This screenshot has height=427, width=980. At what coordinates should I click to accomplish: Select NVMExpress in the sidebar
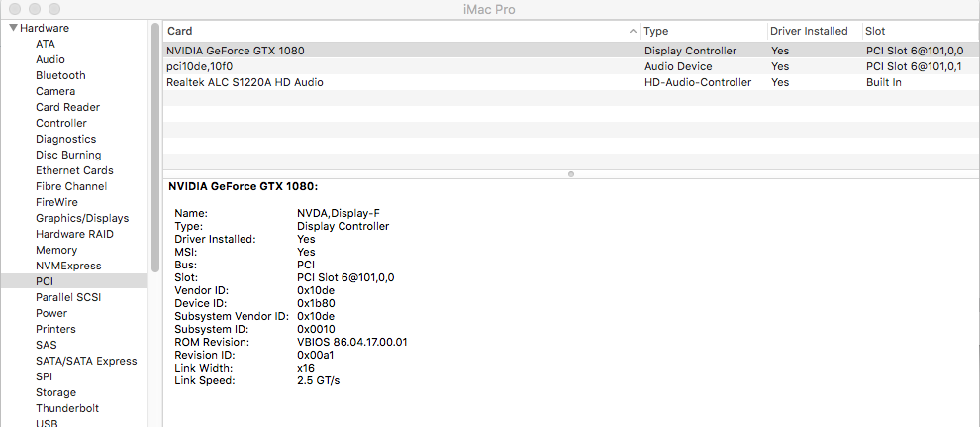coord(68,266)
